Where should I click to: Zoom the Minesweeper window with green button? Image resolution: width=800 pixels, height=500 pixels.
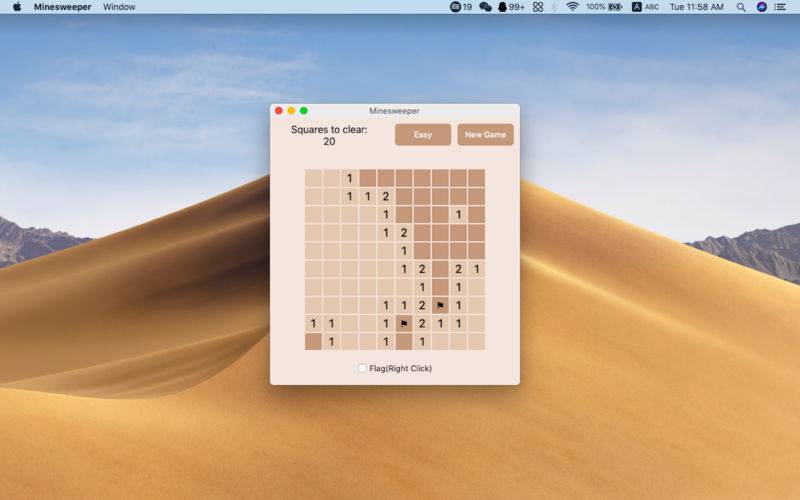tap(304, 111)
